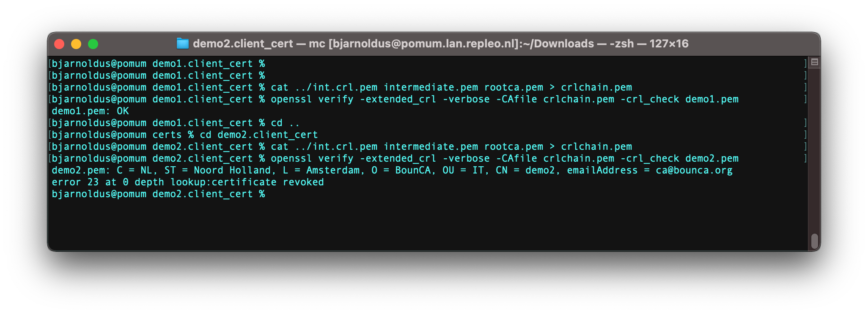
Task: Click 'rootca.pem' in the demo2 cat command
Action: click(514, 146)
